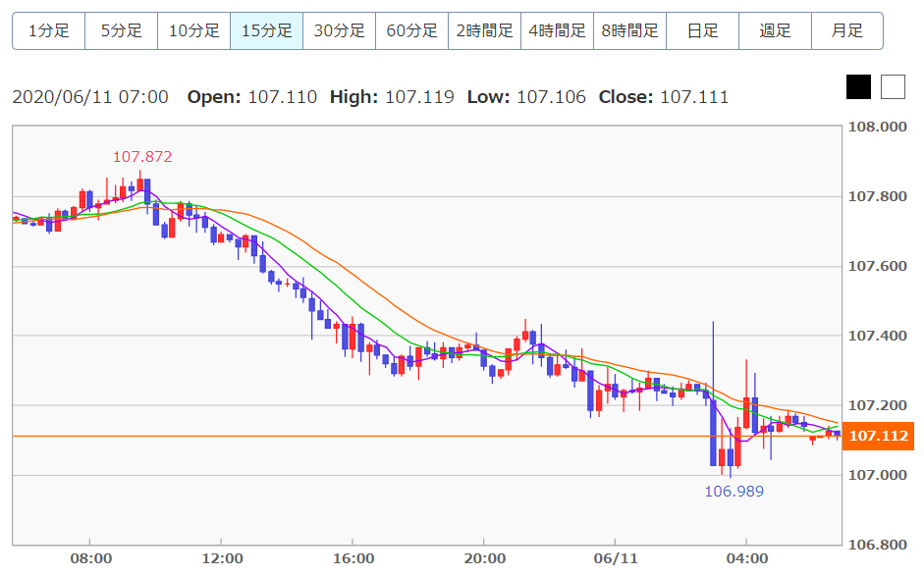This screenshot has height=576, width=924.
Task: Pick the white chart theme swatch
Action: 892,87
